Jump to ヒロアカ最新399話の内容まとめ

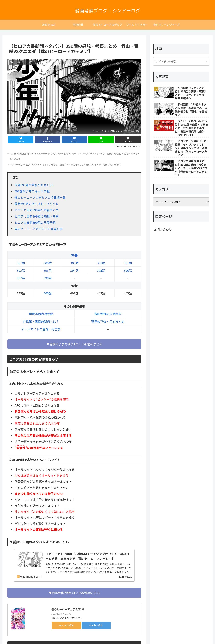[37, 210]
